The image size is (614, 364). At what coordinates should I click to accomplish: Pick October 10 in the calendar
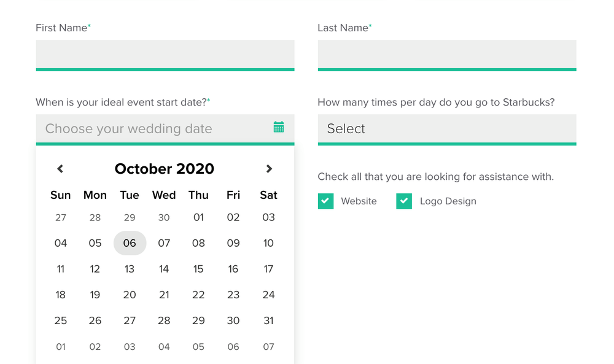(268, 243)
